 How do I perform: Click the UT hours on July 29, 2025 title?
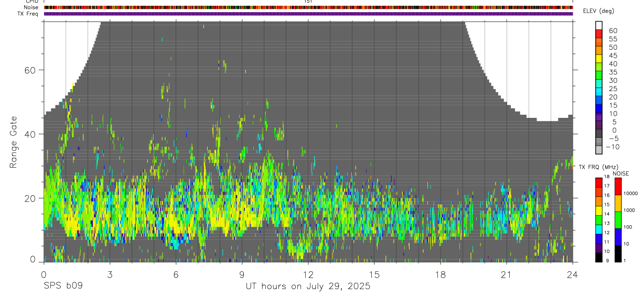[x=308, y=287]
